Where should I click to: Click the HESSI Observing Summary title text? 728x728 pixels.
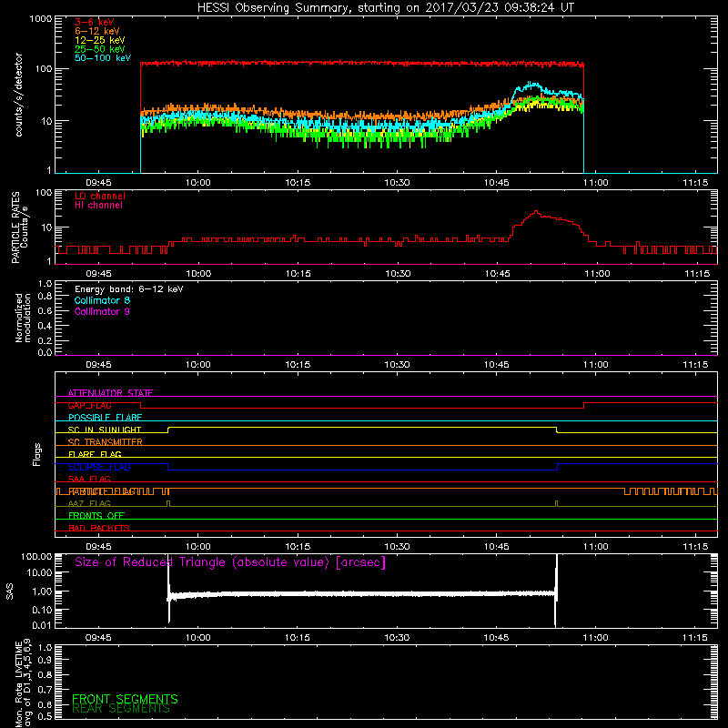385,7
